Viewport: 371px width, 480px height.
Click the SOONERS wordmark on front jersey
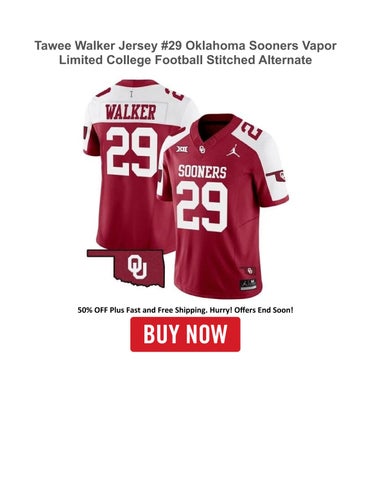pyautogui.click(x=202, y=172)
